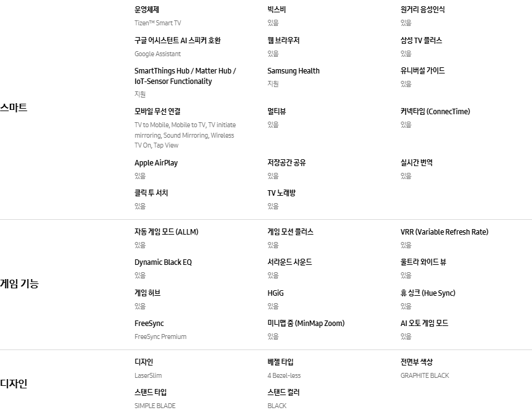Click the 모바일 무선 연결 description text
Screen dimensions: 532x418
[185, 135]
